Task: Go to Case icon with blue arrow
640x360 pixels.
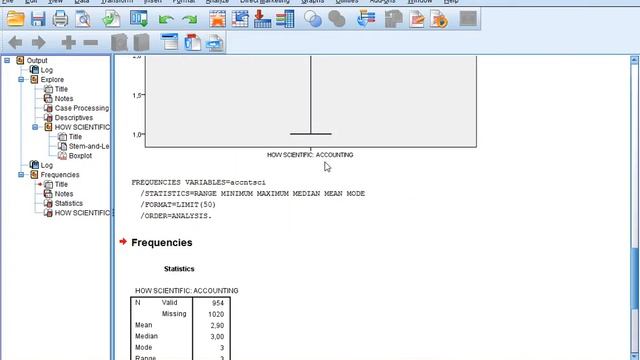Action: [x=240, y=19]
